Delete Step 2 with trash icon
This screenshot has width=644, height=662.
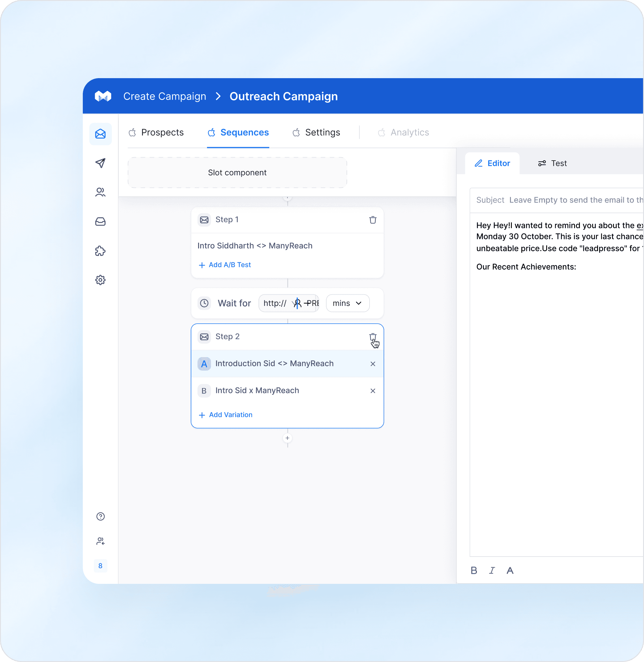pyautogui.click(x=373, y=337)
